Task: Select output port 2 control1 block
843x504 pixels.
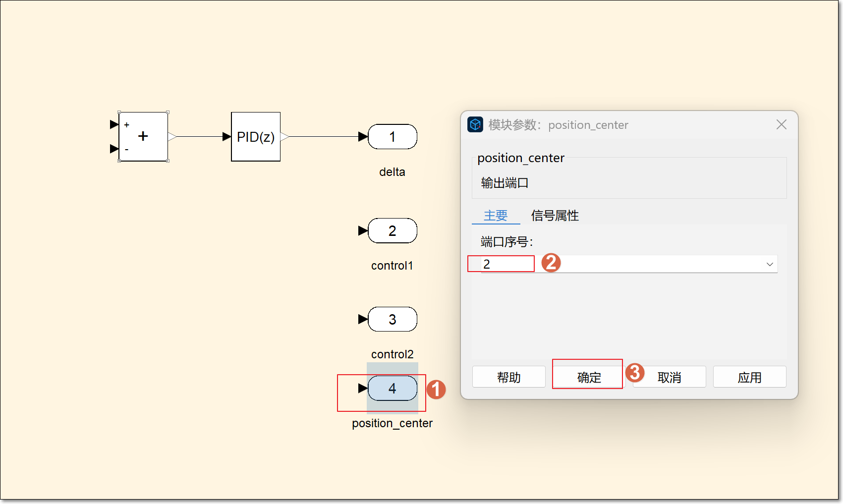Action: coord(393,231)
